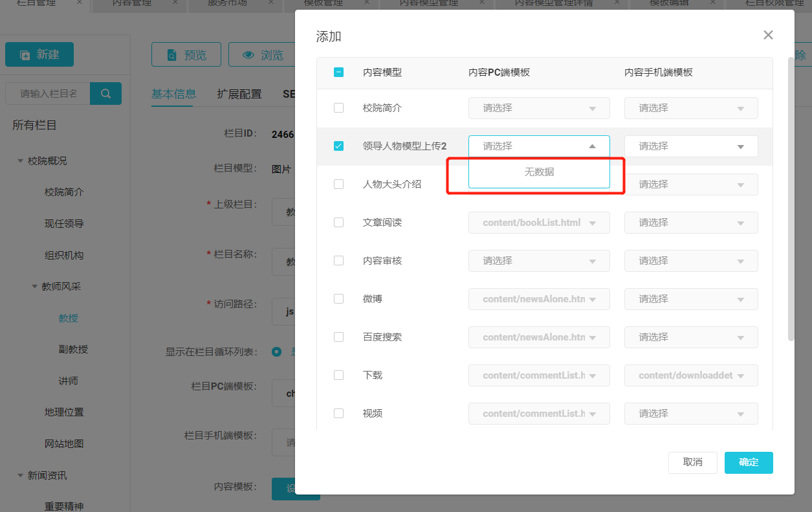Check the 校院简介 content model checkbox
The width and height of the screenshot is (812, 512).
[x=338, y=108]
